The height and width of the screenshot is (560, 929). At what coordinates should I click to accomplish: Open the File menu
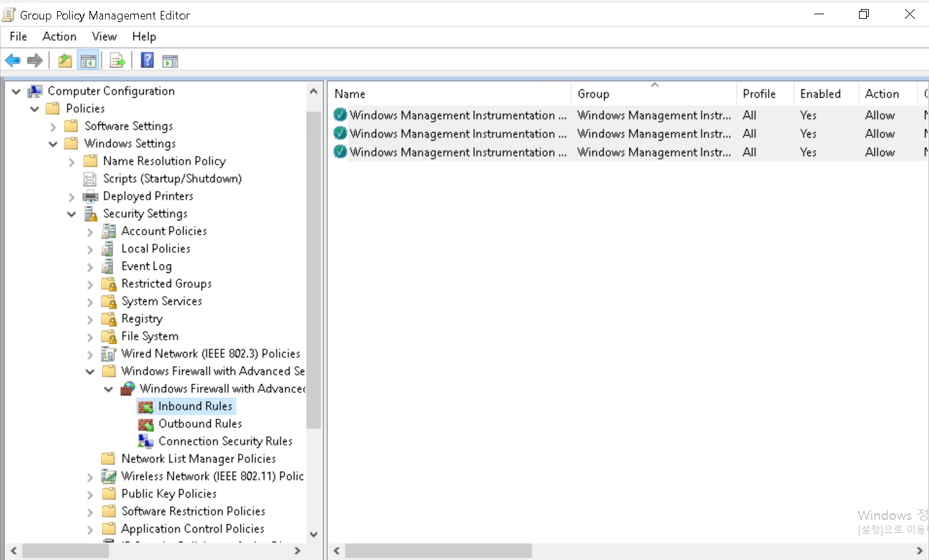pyautogui.click(x=18, y=36)
